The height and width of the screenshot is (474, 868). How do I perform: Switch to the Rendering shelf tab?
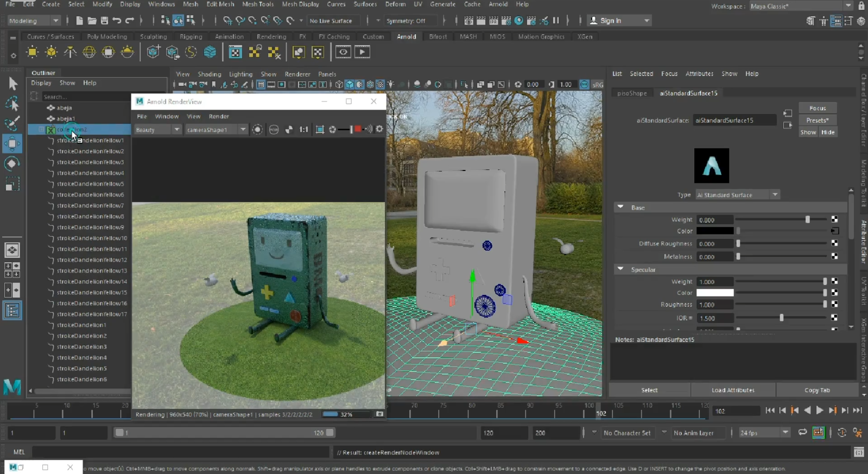pos(271,36)
